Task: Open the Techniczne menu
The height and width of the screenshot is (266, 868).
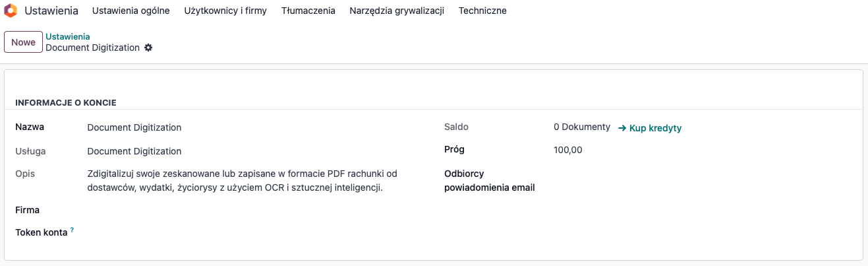Action: click(x=482, y=11)
